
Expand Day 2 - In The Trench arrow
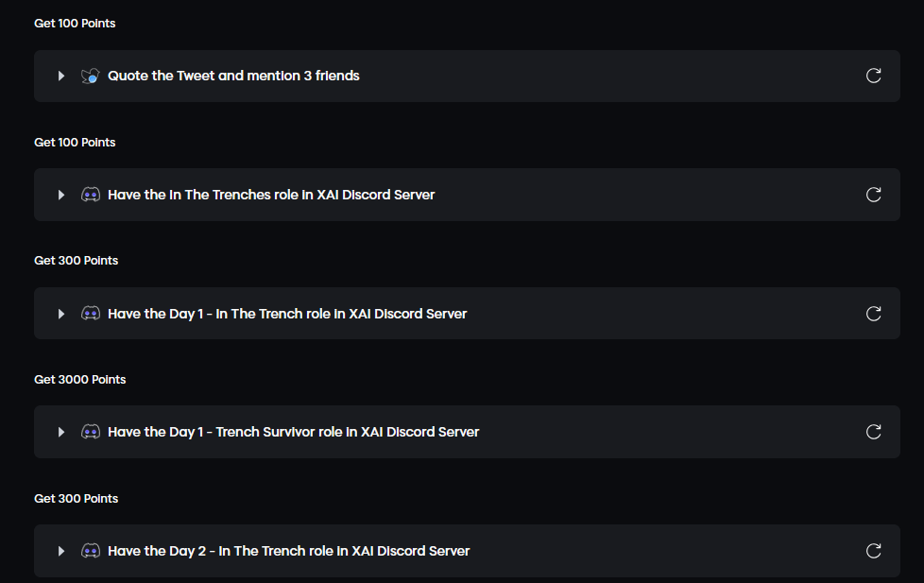pos(61,551)
